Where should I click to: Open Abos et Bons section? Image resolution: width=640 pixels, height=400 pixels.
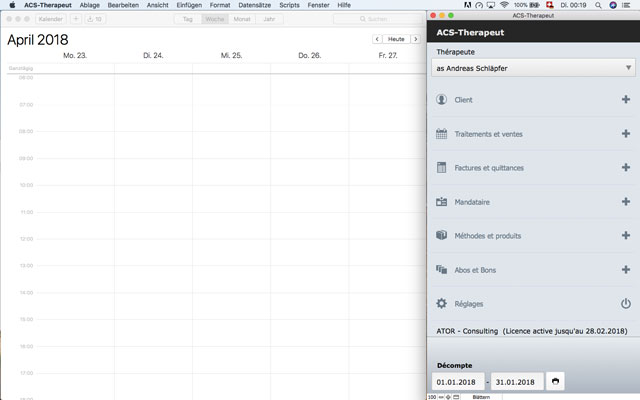tap(475, 270)
